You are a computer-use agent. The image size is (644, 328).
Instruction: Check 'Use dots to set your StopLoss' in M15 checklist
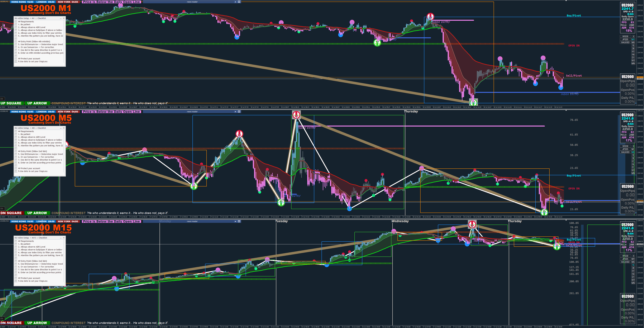tap(16, 281)
